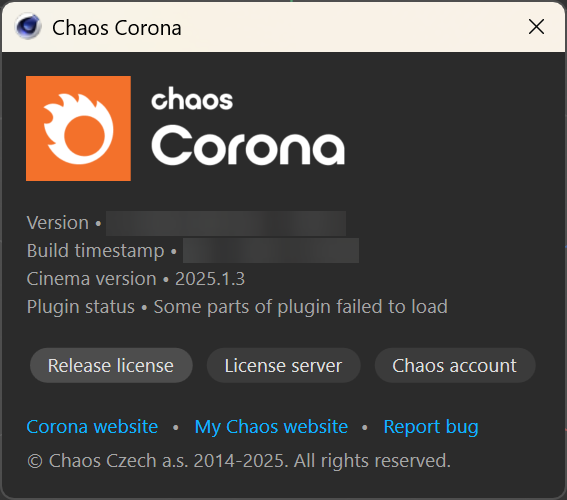
Task: Open the Chaos account button
Action: [455, 366]
